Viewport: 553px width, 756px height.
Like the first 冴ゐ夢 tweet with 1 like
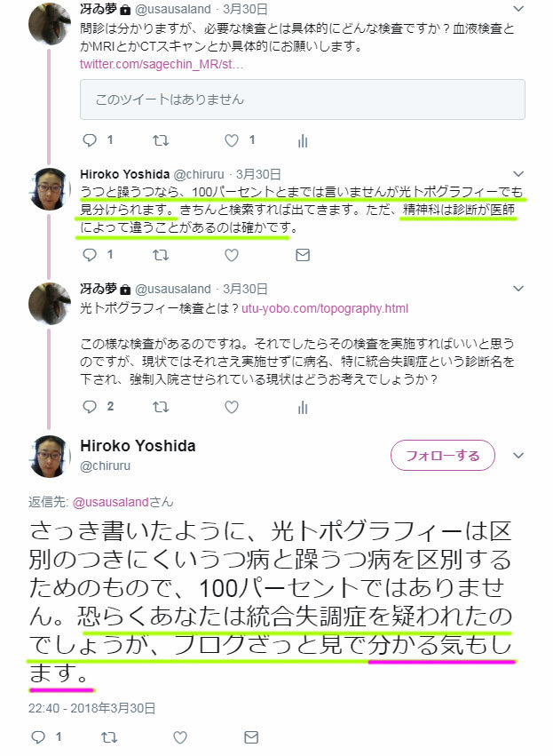click(x=232, y=140)
